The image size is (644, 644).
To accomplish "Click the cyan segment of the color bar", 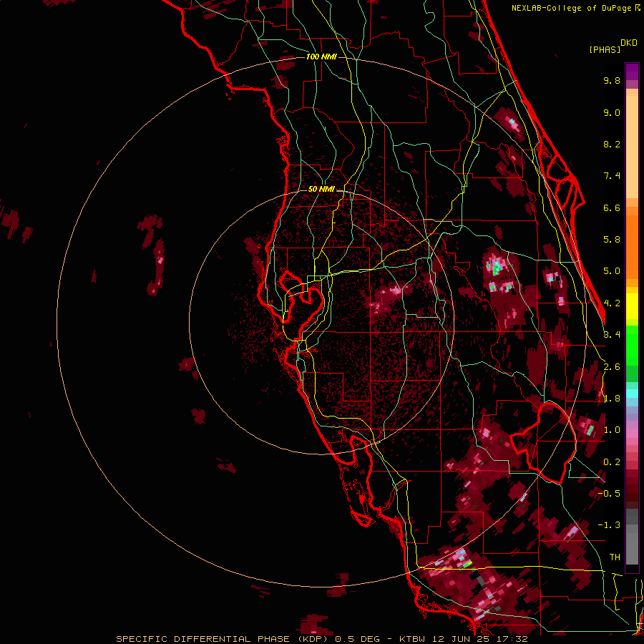I will click(632, 394).
